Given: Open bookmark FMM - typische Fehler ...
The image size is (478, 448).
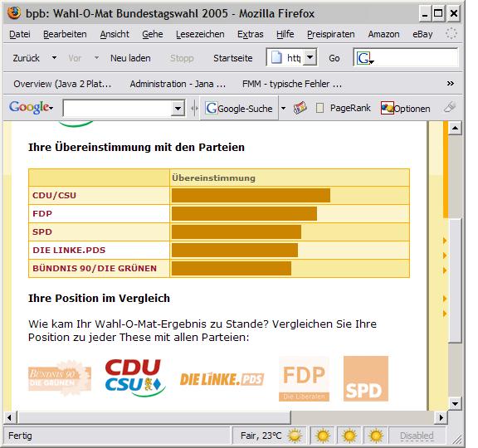Looking at the screenshot, I should tap(292, 84).
